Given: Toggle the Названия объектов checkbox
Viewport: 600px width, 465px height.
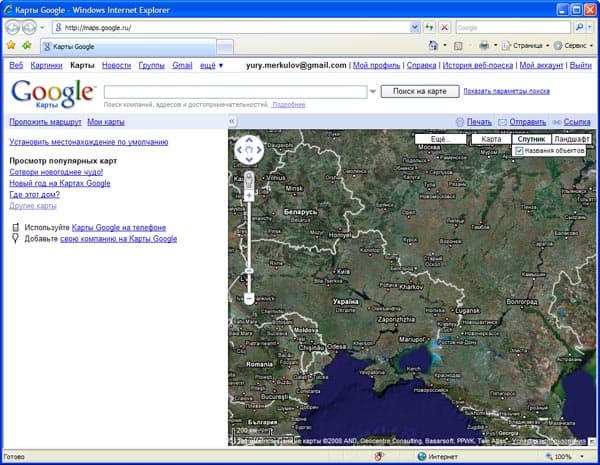Looking at the screenshot, I should tap(519, 151).
